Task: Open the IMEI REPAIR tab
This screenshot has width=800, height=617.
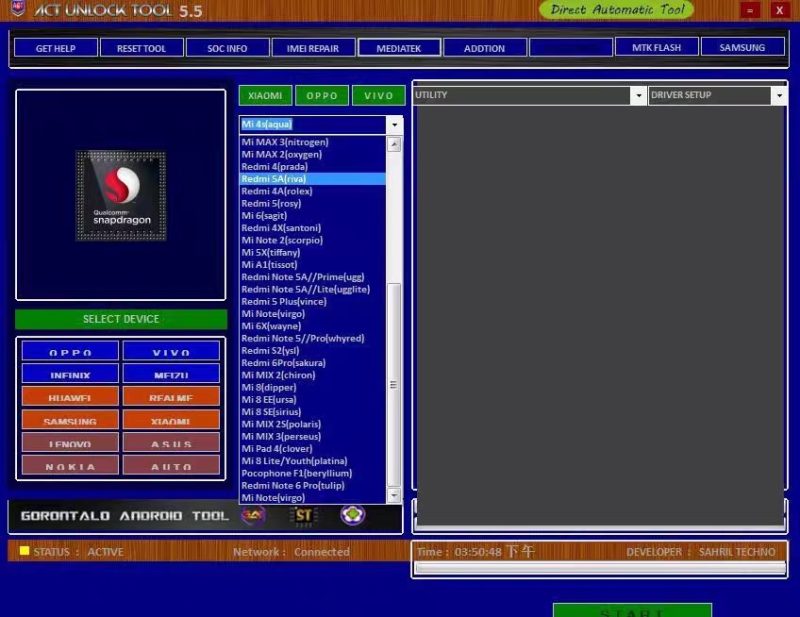Action: coord(313,48)
